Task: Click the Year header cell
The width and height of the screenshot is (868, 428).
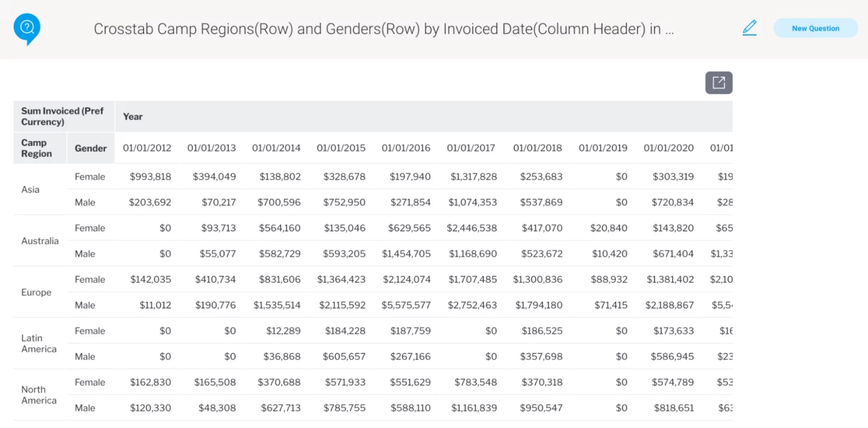Action: [x=133, y=116]
